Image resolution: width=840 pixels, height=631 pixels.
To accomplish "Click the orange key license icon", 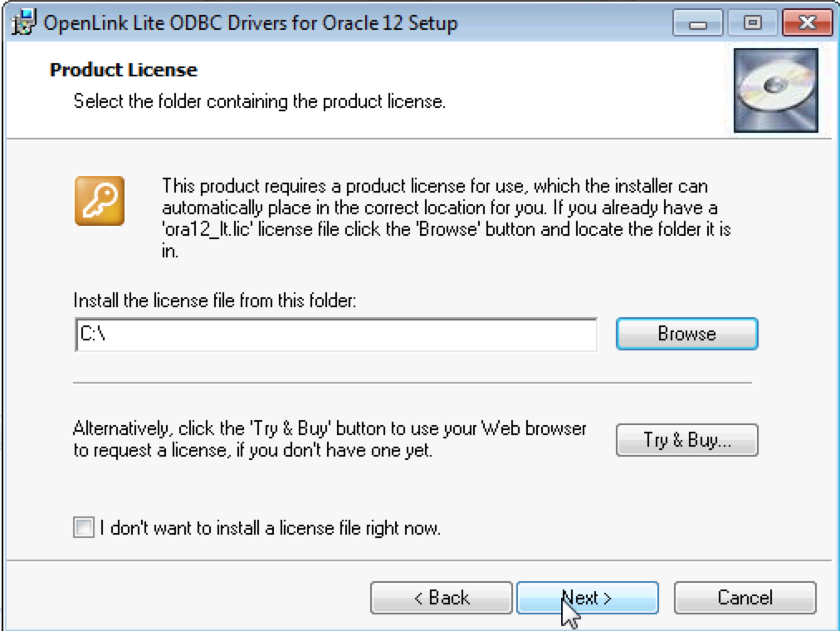I will 99,200.
